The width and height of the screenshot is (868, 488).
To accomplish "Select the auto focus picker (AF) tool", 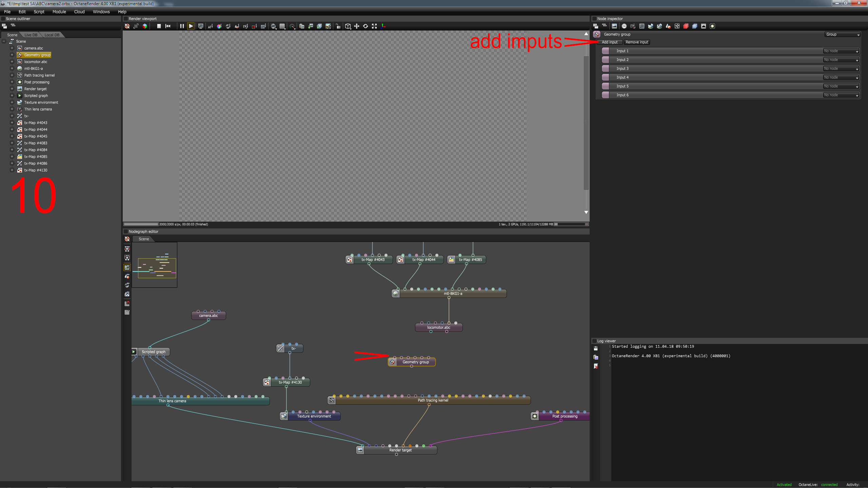I will click(210, 26).
